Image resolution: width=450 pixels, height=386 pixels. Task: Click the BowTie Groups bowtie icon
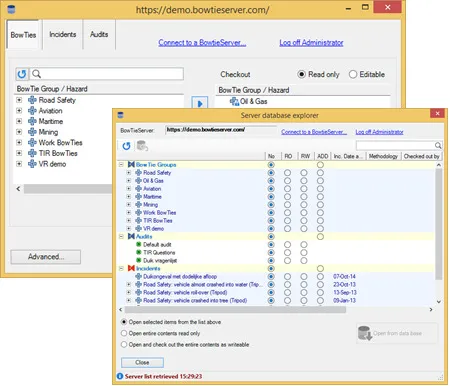(131, 165)
